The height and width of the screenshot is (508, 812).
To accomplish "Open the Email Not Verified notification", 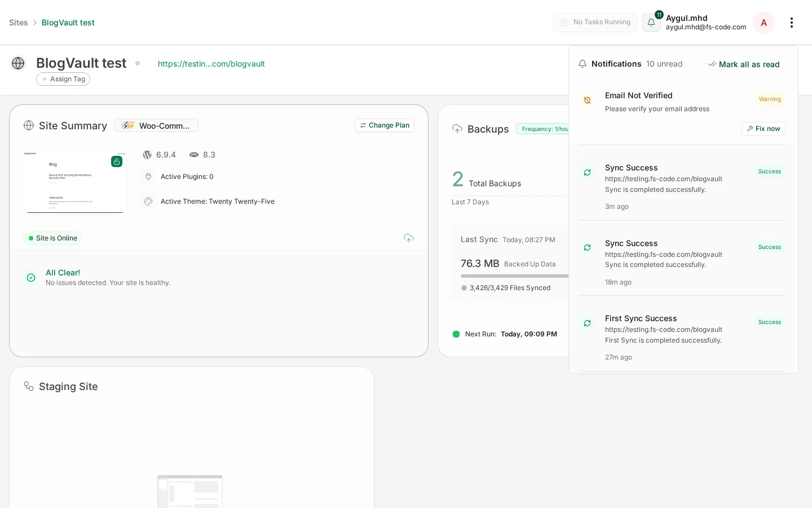I will (x=682, y=113).
